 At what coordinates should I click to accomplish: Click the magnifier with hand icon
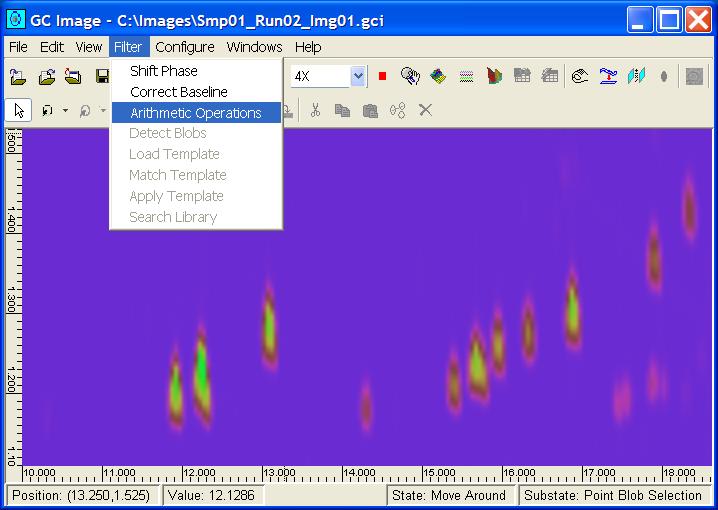410,76
